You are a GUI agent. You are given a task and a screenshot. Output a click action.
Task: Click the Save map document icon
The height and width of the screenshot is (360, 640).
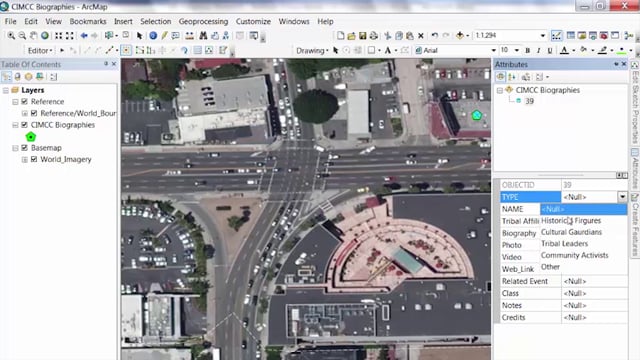pyautogui.click(x=362, y=36)
